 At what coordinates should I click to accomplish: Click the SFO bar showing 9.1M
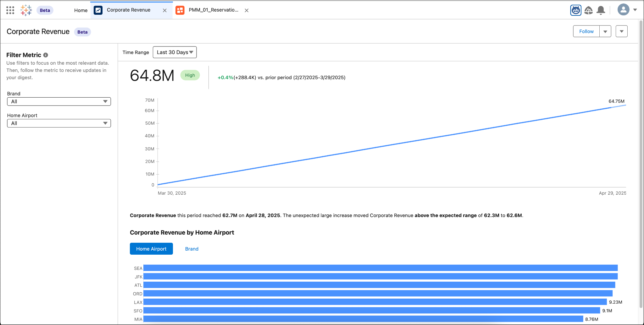pos(372,310)
